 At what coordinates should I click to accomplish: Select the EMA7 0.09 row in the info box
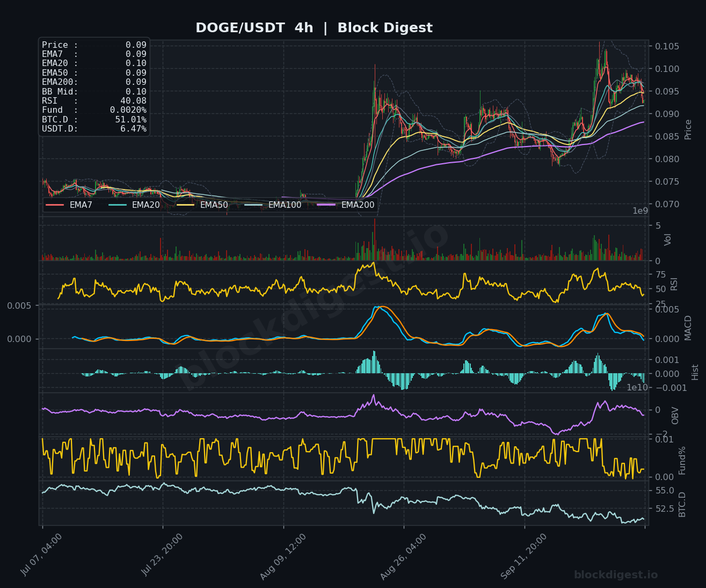[94, 54]
